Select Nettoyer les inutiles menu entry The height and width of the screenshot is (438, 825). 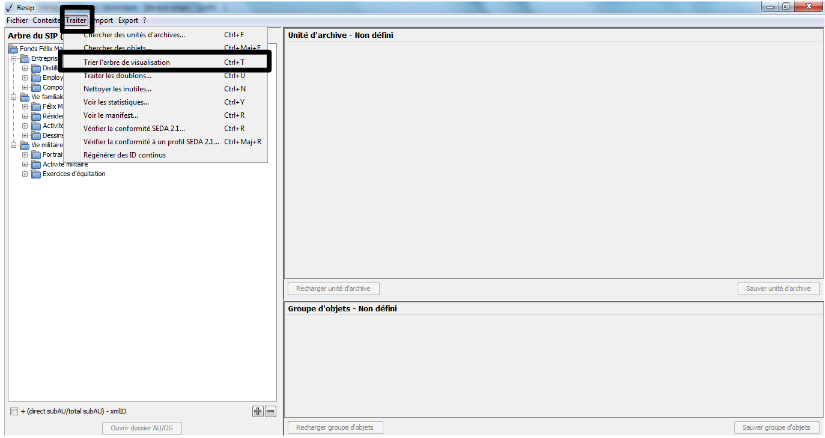coord(118,89)
